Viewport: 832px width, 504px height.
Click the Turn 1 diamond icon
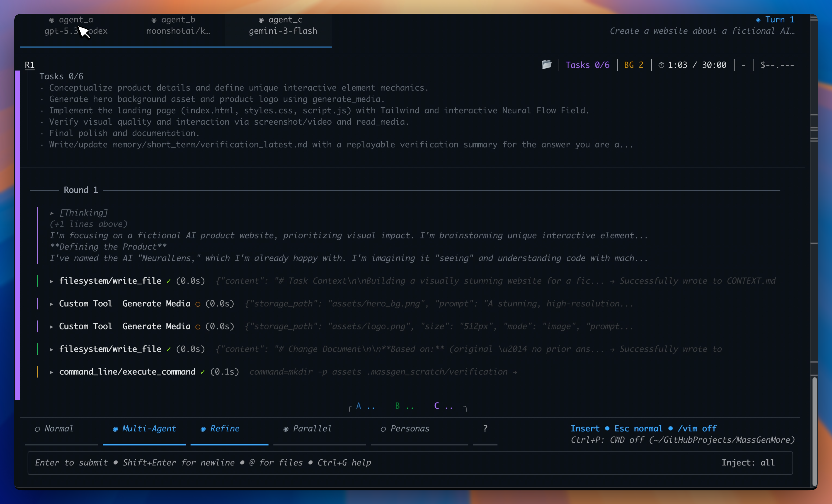click(758, 20)
